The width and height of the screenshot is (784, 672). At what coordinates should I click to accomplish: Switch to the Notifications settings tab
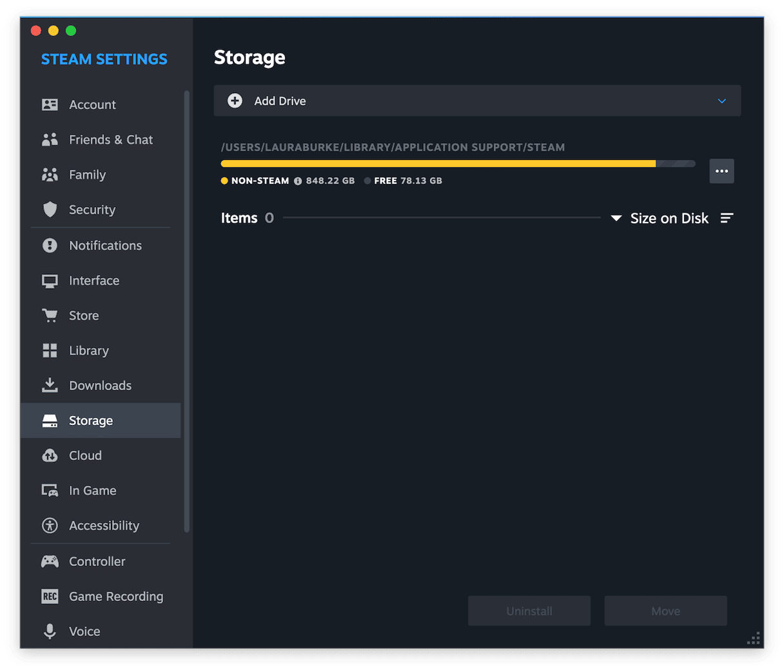105,245
